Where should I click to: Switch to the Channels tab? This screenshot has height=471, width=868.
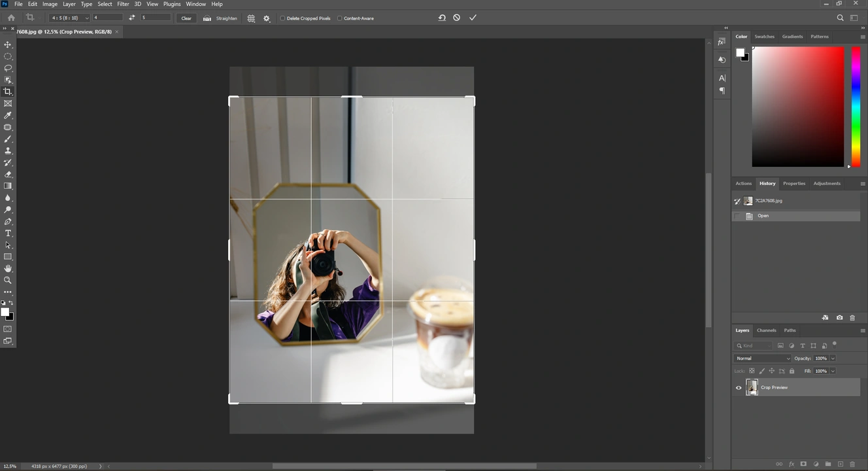766,330
